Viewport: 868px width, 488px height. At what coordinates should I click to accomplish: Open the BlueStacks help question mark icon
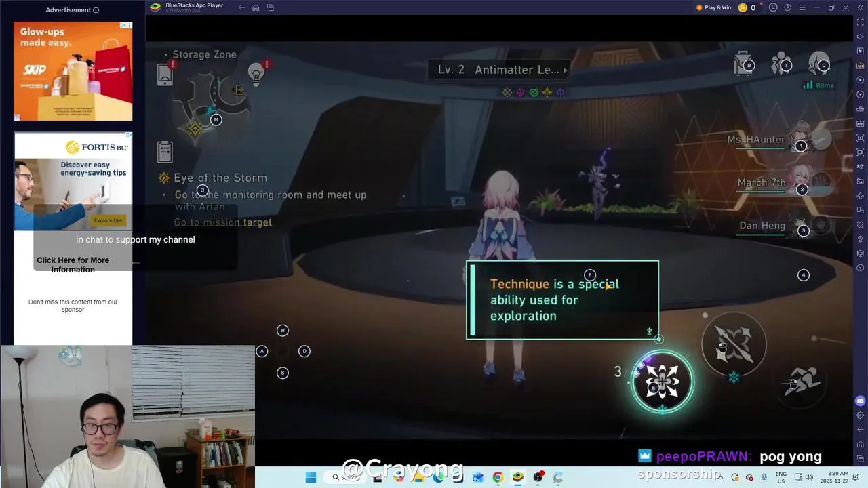click(788, 7)
